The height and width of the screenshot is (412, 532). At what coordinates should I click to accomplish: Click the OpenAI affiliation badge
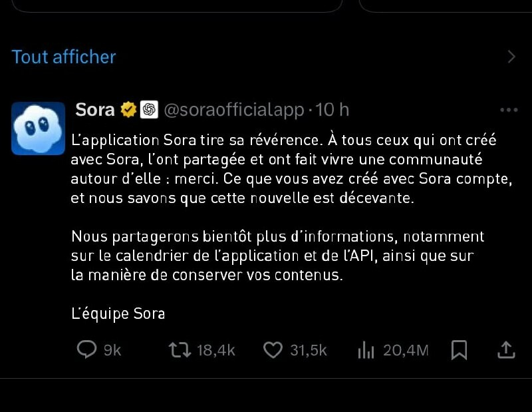click(149, 110)
